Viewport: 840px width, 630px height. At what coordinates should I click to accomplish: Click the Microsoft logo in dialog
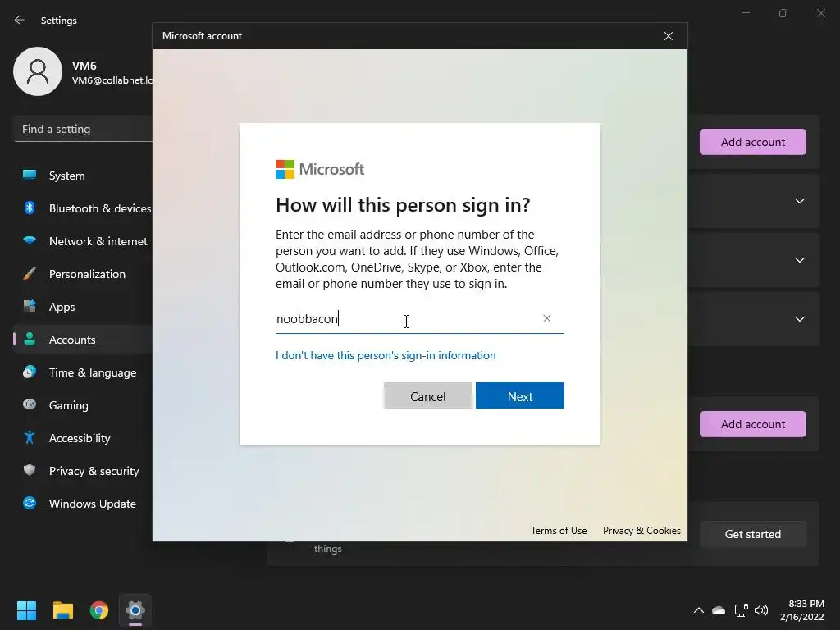(320, 169)
